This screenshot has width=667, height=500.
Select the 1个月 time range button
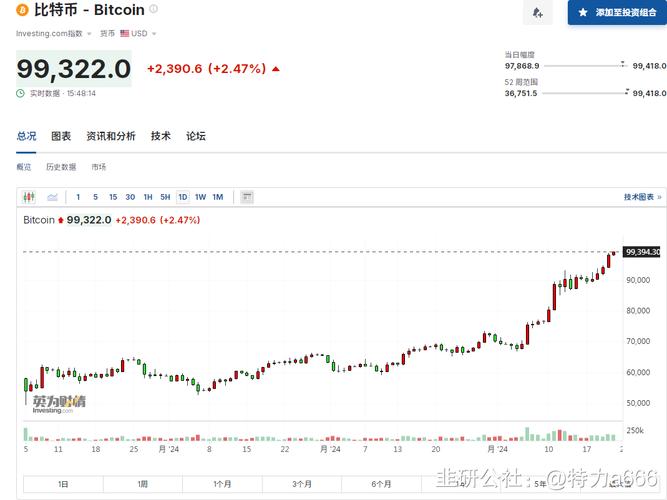coord(222,484)
